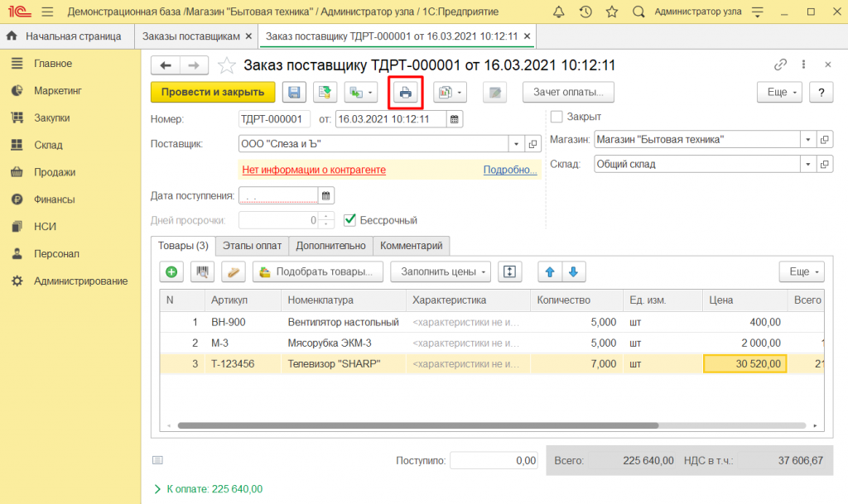This screenshot has height=504, width=848.
Task: Open the Магазин dropdown list
Action: [807, 140]
